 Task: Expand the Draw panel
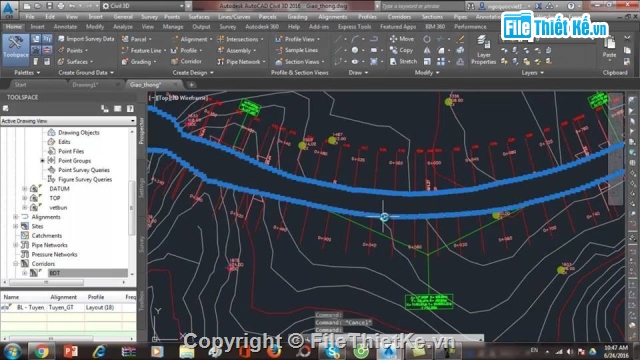[x=358, y=73]
